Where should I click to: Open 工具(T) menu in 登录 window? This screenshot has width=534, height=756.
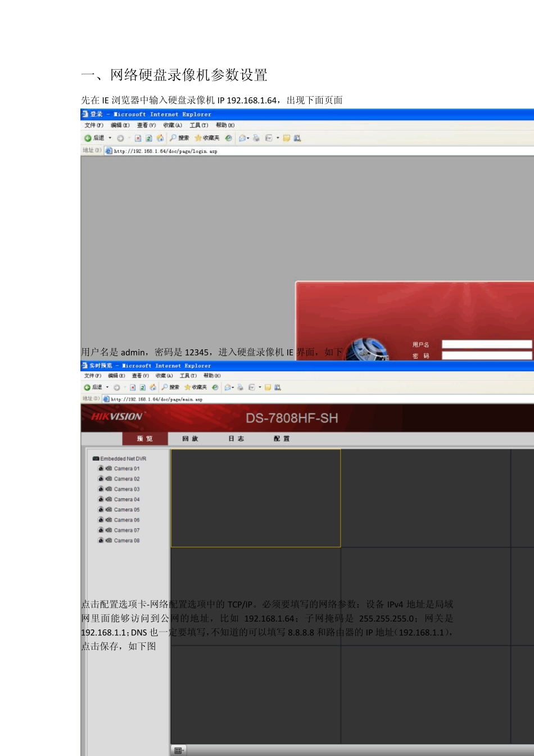coord(199,125)
